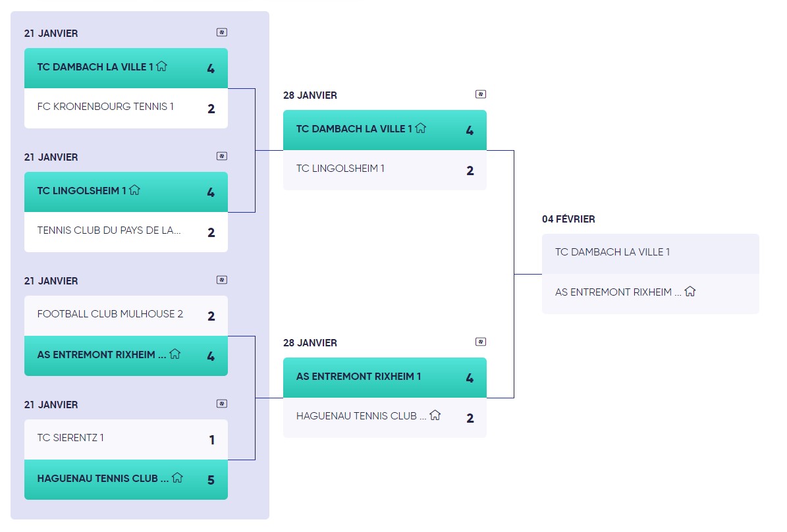Click the 04 Février final date label
787x532 pixels.
[568, 219]
